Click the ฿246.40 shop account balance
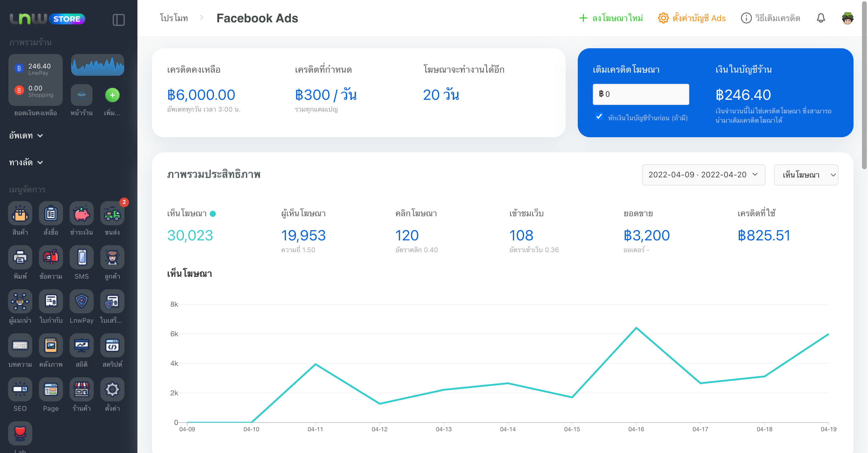868x453 pixels. tap(743, 95)
